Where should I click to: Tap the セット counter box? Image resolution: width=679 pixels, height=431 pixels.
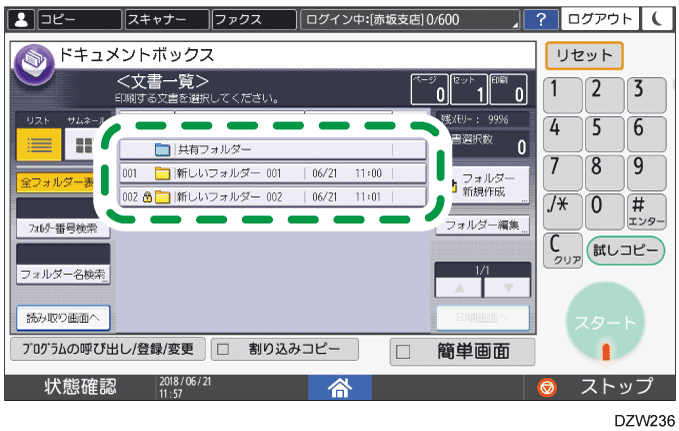[x=469, y=90]
